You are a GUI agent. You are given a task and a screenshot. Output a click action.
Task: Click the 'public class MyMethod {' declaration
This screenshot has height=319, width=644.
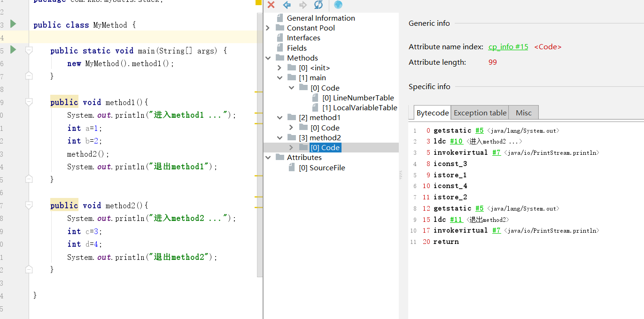(85, 25)
